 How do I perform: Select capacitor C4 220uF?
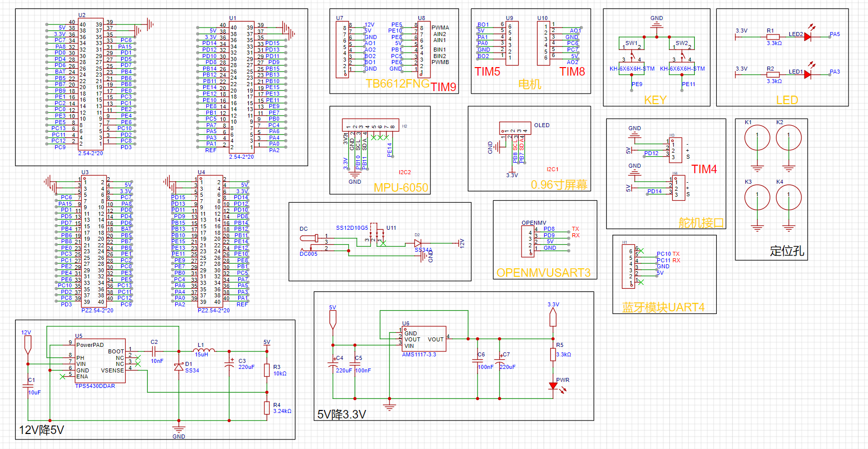point(333,364)
